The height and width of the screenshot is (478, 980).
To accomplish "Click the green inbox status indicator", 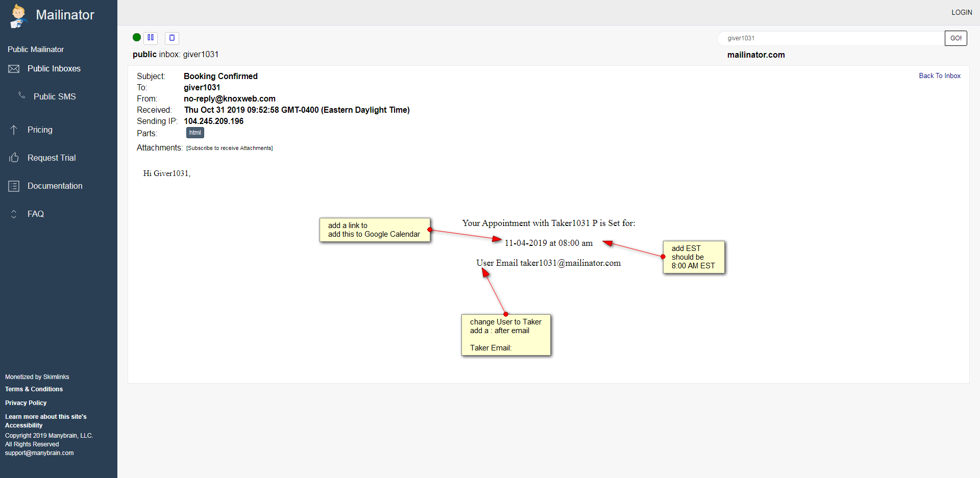I will 137,37.
